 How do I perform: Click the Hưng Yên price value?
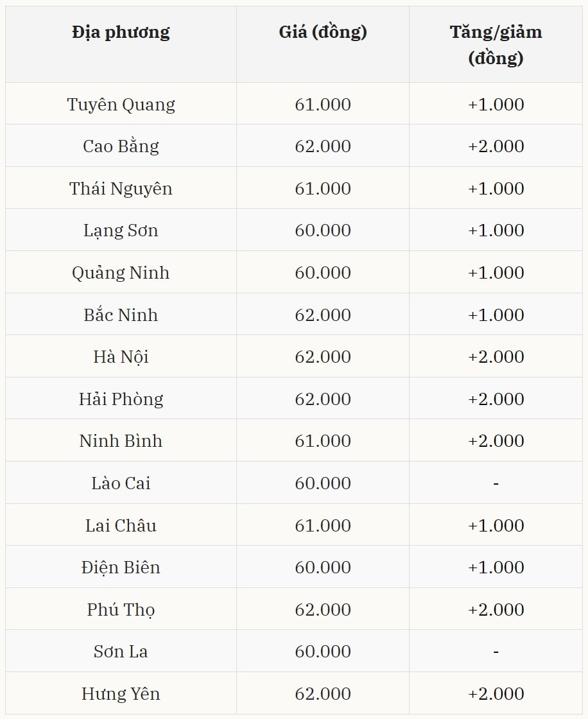click(x=323, y=694)
